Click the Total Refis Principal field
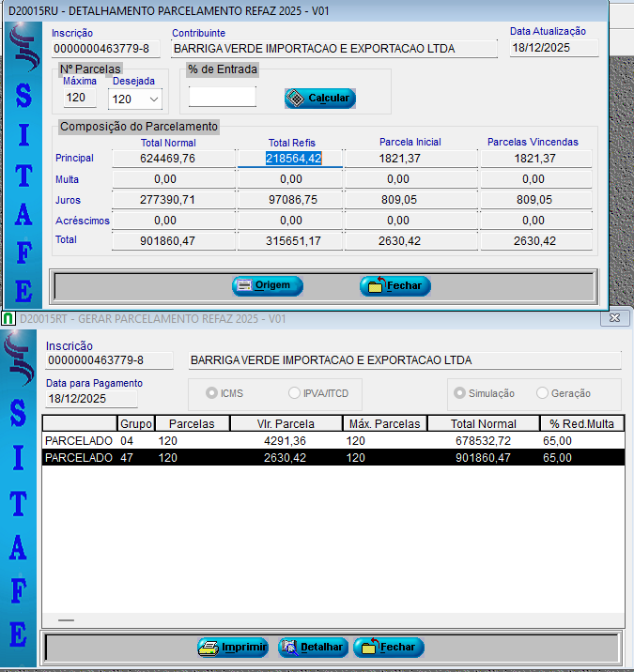This screenshot has width=634, height=672. (x=292, y=159)
